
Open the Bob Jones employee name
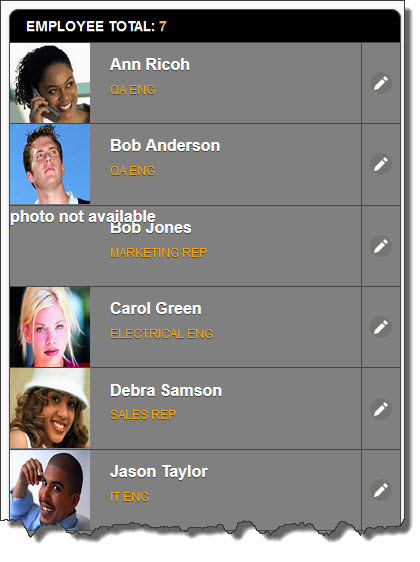point(151,228)
